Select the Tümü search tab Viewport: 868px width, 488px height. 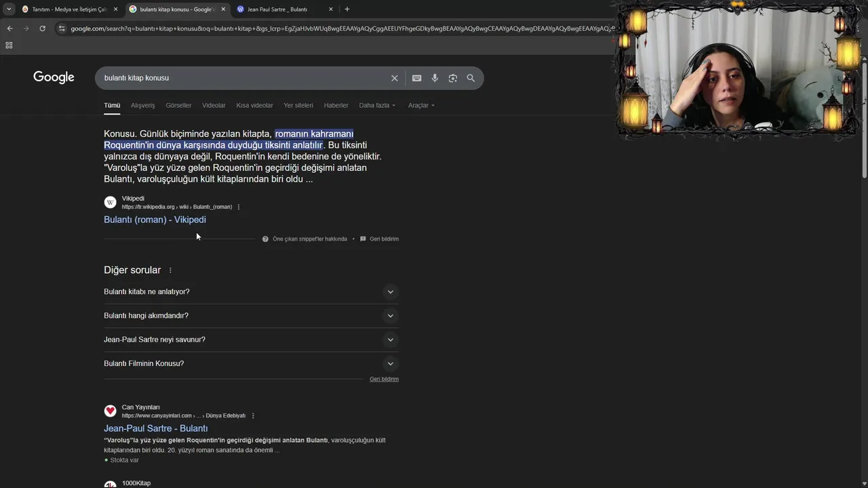[112, 106]
